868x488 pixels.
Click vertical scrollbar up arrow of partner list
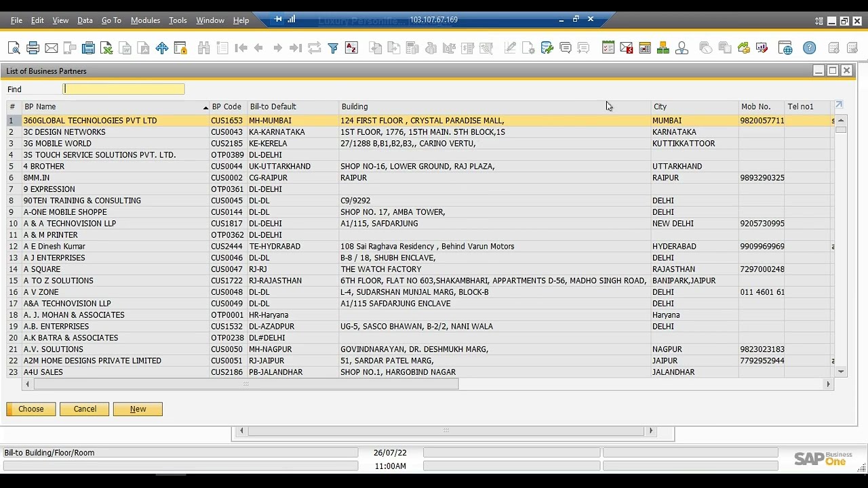click(841, 120)
